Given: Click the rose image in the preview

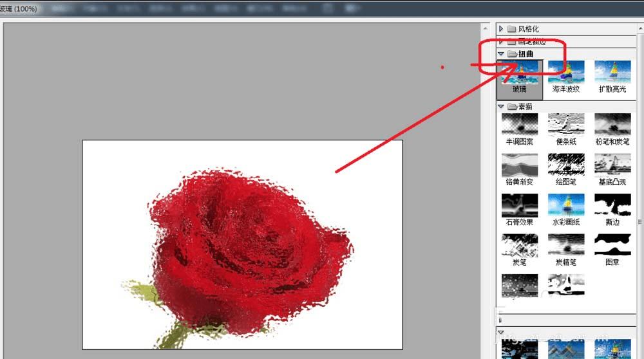Looking at the screenshot, I should coord(242,245).
